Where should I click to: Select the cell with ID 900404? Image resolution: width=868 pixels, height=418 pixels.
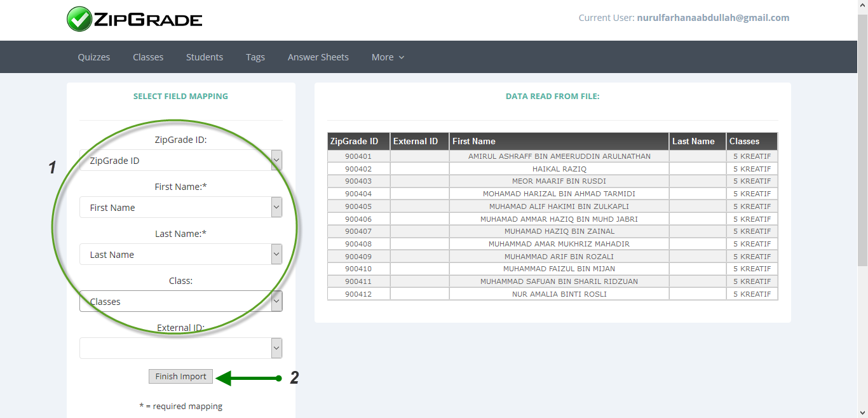[x=358, y=194]
